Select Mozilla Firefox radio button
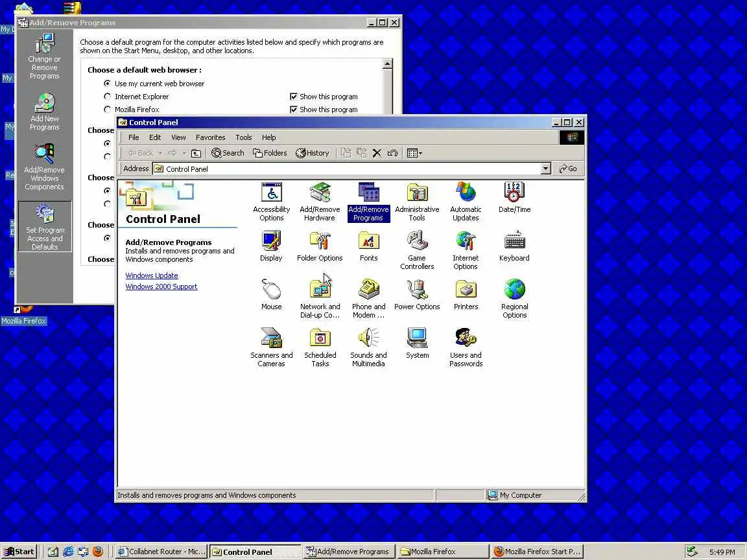This screenshot has height=560, width=747. coord(107,109)
